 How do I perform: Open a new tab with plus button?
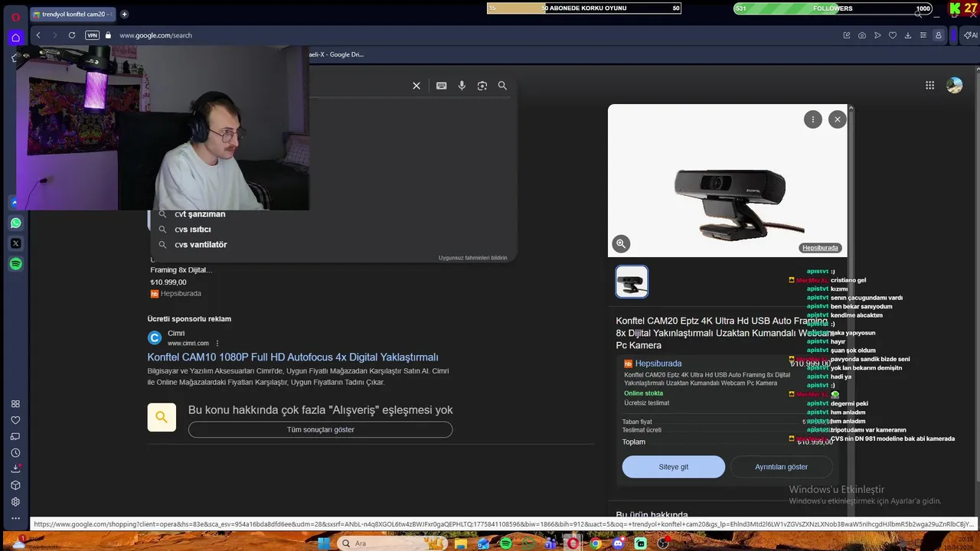(124, 14)
